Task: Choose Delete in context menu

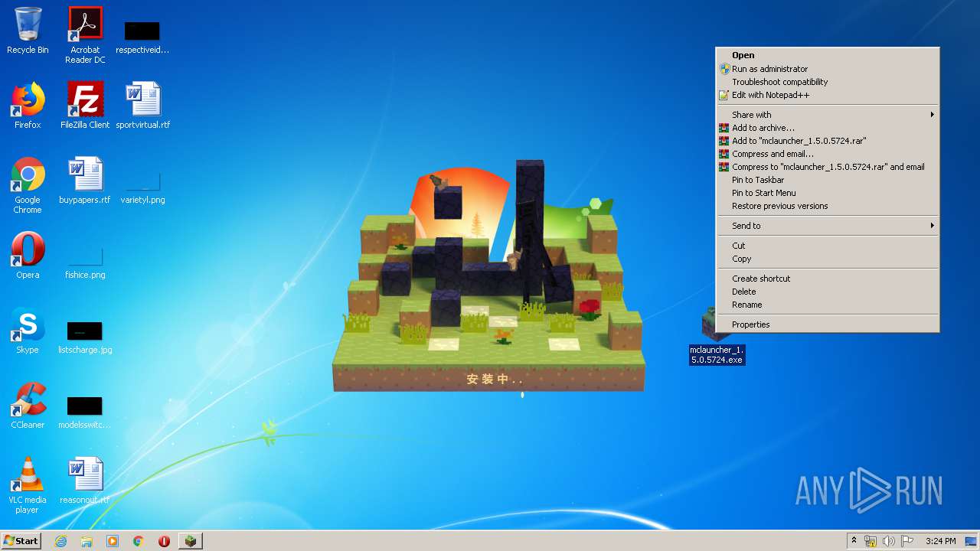Action: [x=827, y=292]
